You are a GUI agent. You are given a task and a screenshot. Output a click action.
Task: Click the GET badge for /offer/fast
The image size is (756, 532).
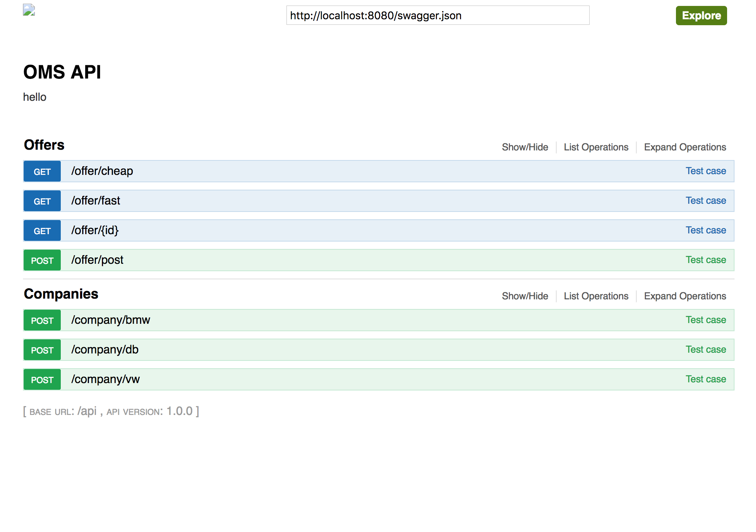click(x=42, y=201)
